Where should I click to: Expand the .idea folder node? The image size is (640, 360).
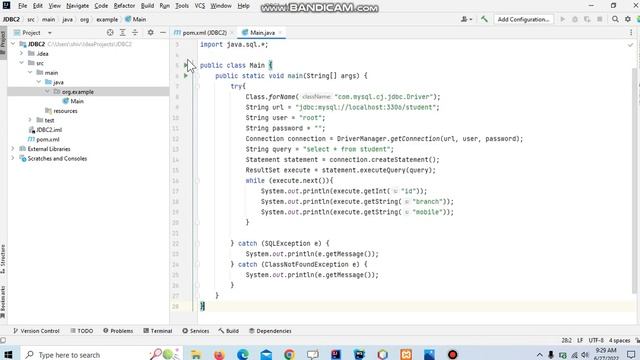[22, 53]
